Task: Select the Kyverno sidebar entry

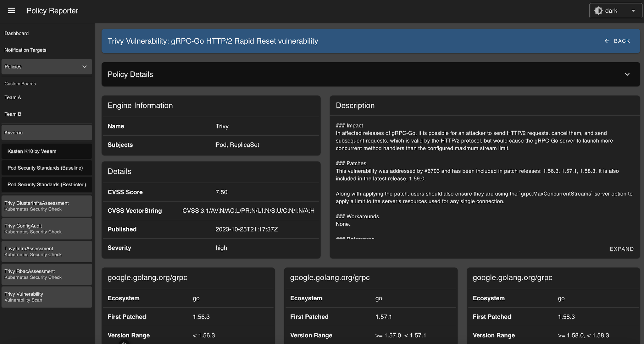Action: (47, 133)
